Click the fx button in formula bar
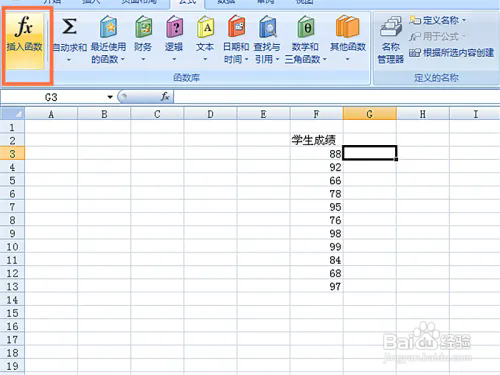500x375 pixels. pos(165,97)
